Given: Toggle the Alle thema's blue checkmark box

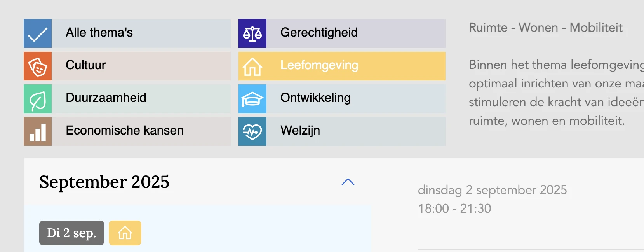Looking at the screenshot, I should pos(38,33).
